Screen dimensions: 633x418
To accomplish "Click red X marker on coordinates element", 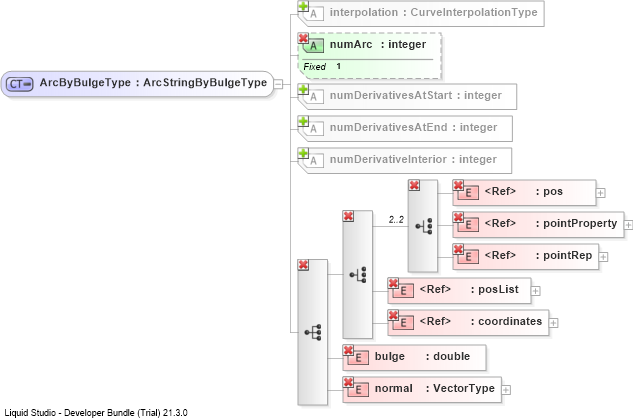I will tap(393, 315).
